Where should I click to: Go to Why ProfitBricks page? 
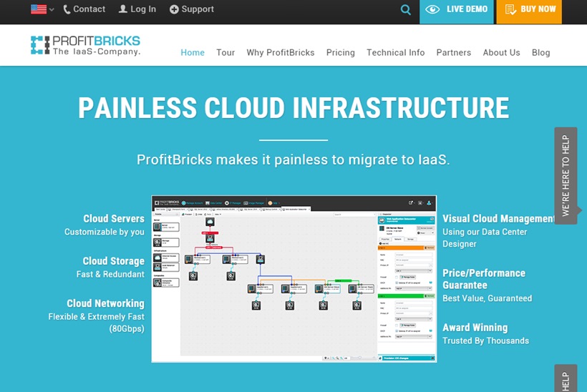[x=281, y=52]
